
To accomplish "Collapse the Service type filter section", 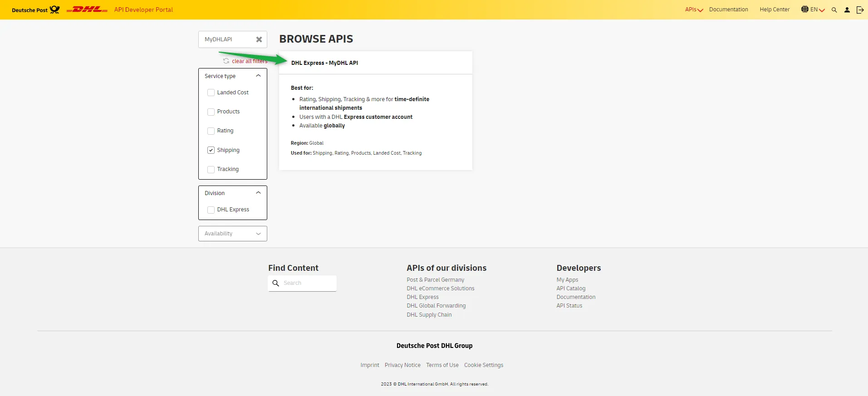I will 258,76.
